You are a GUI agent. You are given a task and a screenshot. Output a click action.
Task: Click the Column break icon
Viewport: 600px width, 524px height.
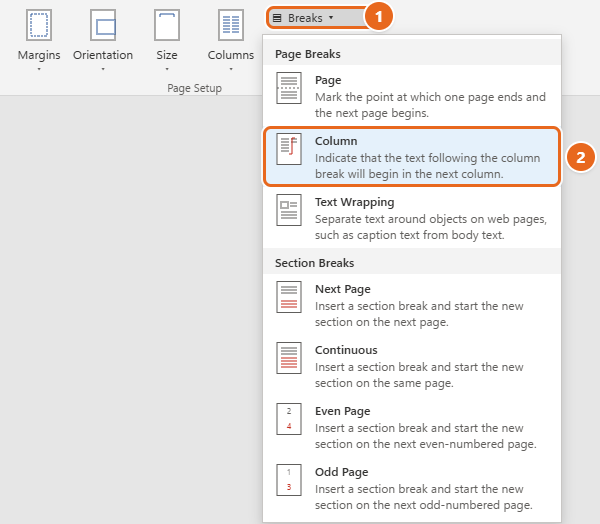[x=289, y=149]
